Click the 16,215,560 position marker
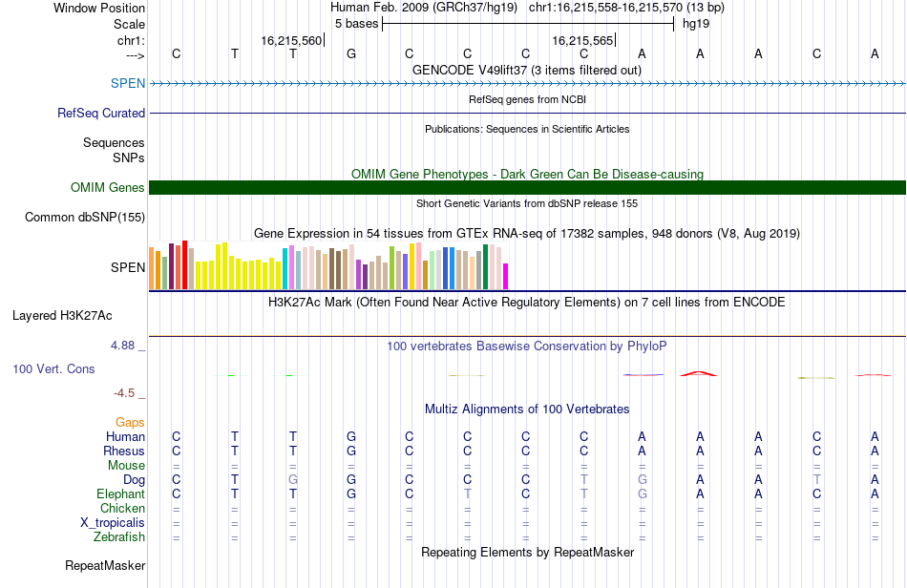 coord(291,40)
